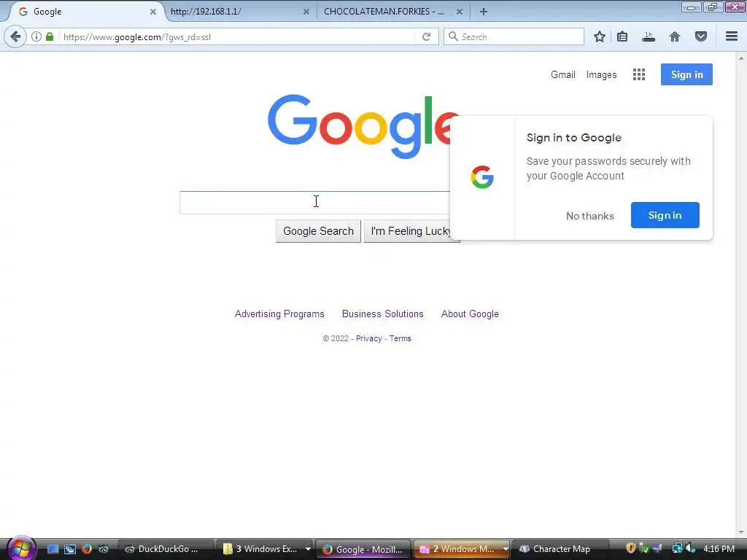Image resolution: width=747 pixels, height=560 pixels.
Task: Bookmark this page with the star icon
Action: click(x=600, y=36)
